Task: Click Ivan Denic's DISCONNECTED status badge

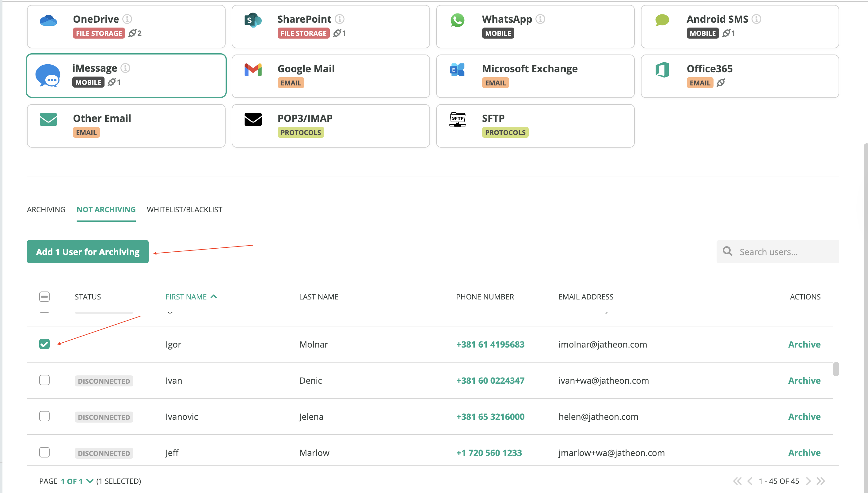Action: tap(104, 381)
